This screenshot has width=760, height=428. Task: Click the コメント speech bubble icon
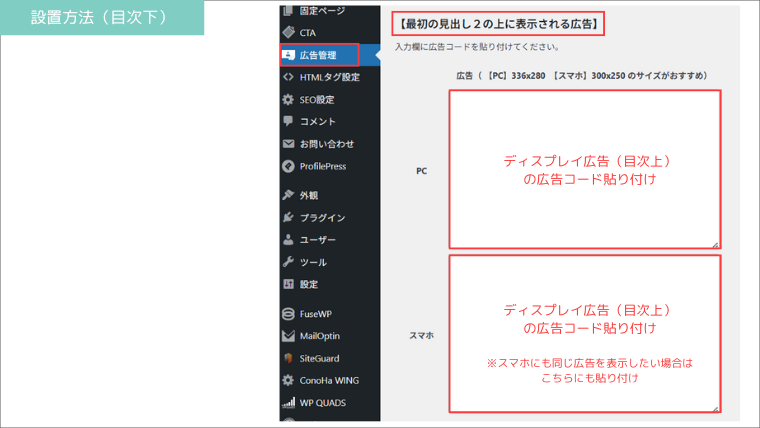pos(288,121)
